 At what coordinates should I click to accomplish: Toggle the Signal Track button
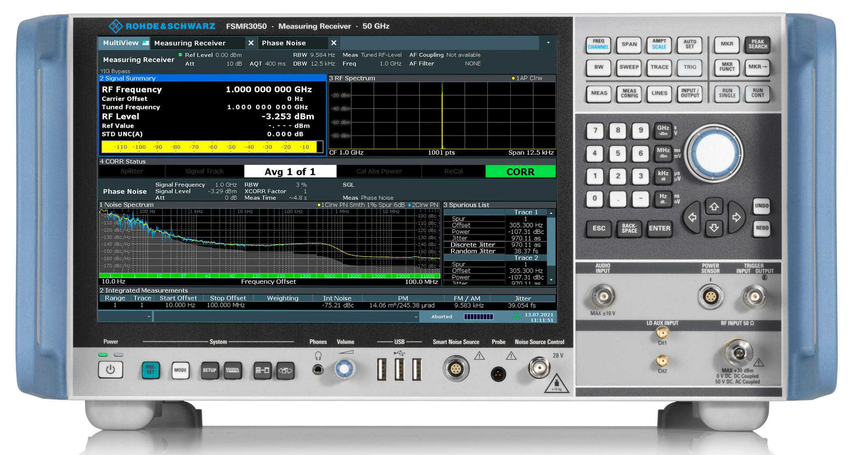point(204,172)
